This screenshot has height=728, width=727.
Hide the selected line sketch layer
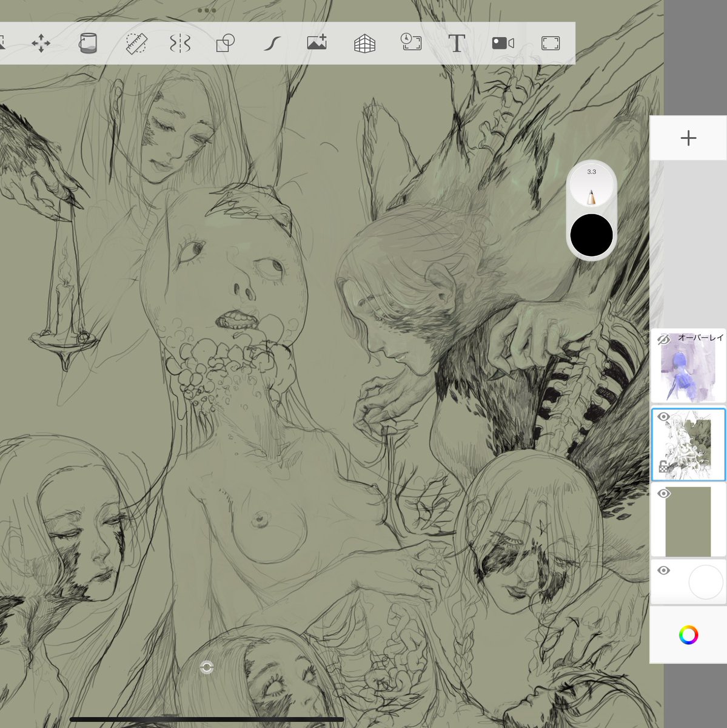coord(663,417)
